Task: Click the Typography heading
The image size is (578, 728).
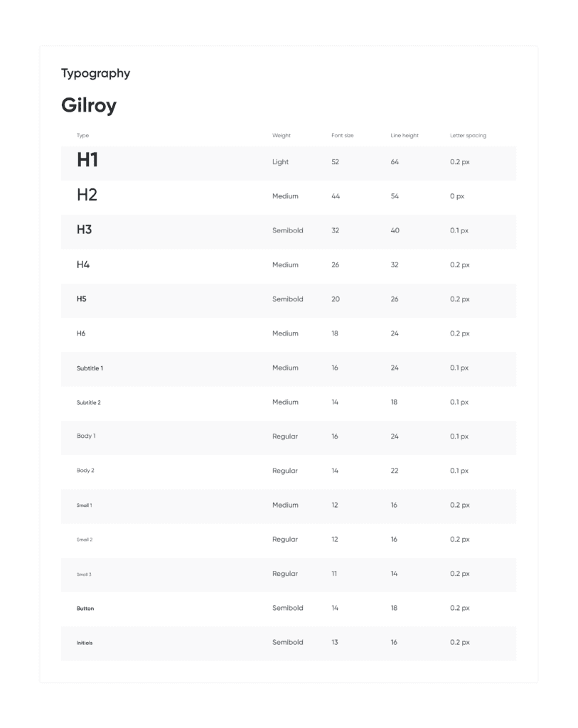Action: point(96,74)
